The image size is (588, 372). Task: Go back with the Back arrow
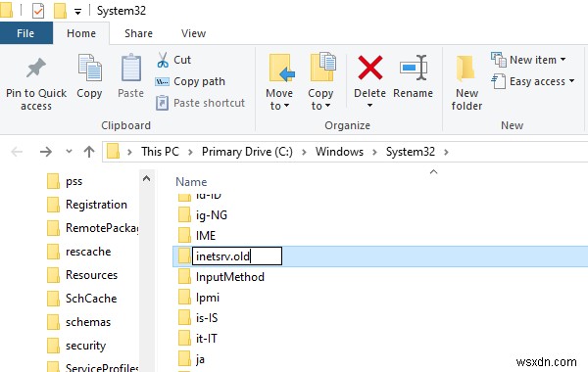(x=17, y=152)
